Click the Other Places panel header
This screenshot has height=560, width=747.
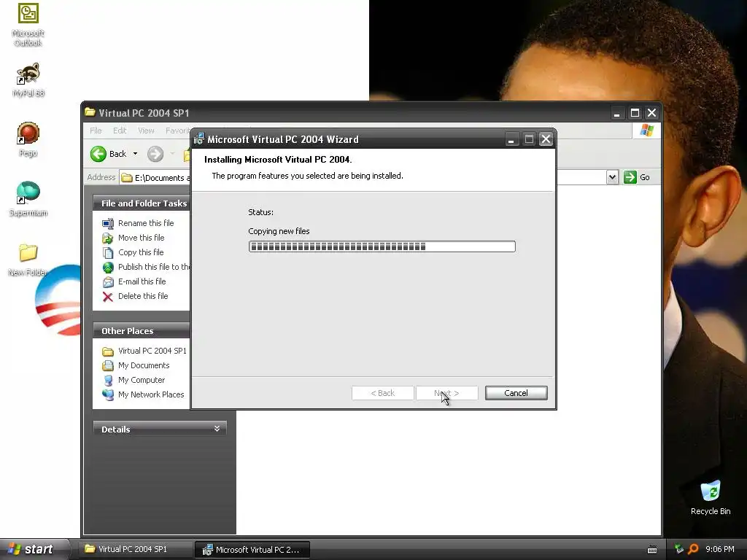(x=141, y=330)
